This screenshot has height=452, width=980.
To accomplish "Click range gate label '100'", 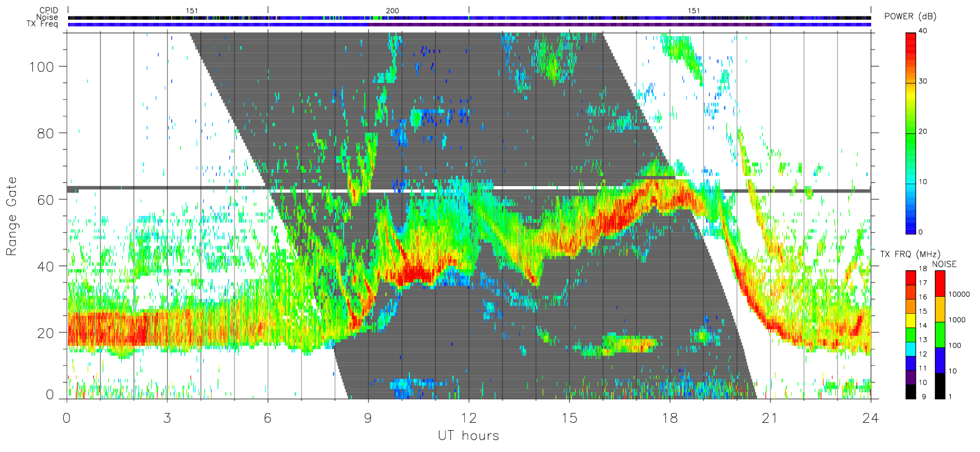I will [41, 66].
